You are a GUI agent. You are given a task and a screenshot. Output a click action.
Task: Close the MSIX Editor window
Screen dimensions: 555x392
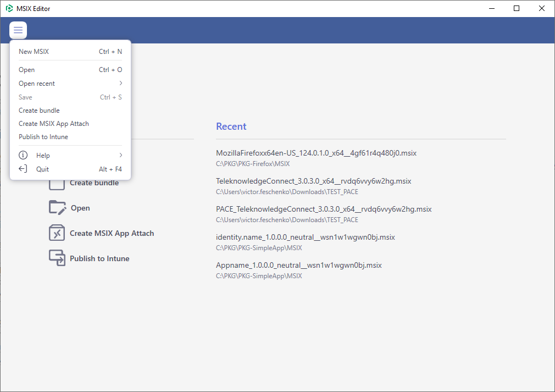tap(542, 8)
